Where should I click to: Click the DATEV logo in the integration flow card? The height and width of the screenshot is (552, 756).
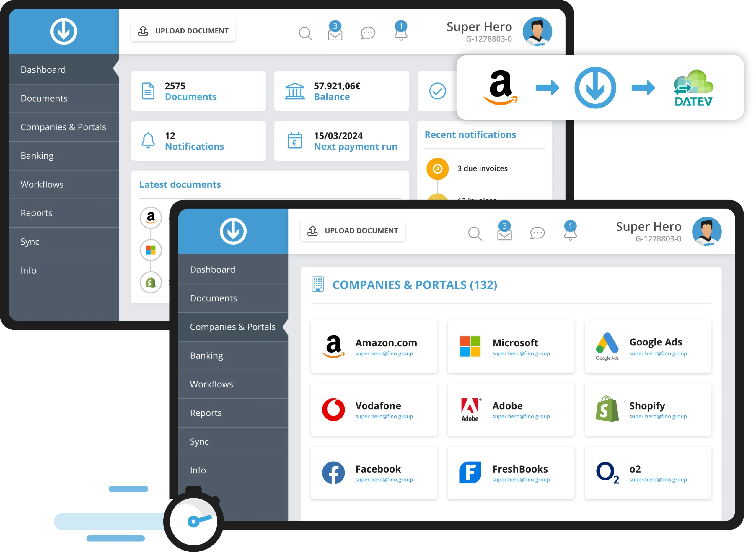(x=694, y=88)
